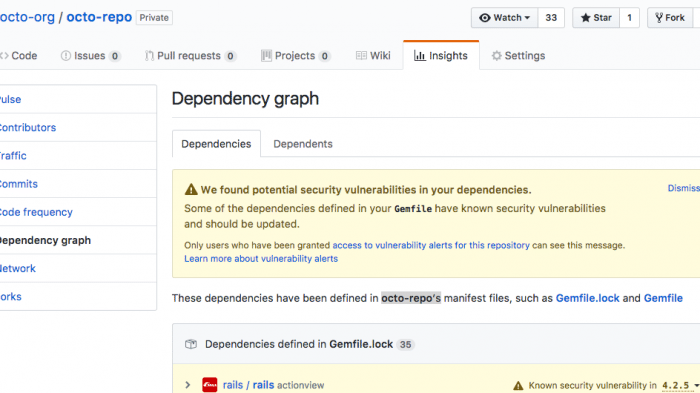The image size is (700, 393).
Task: Click the pull request branch icon
Action: click(x=149, y=56)
